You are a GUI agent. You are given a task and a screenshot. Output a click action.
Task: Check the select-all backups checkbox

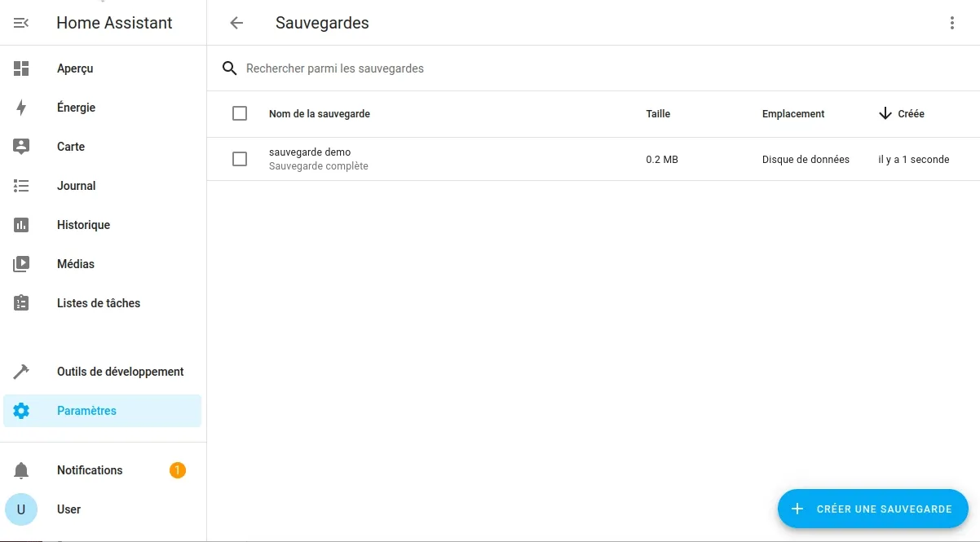click(x=240, y=113)
